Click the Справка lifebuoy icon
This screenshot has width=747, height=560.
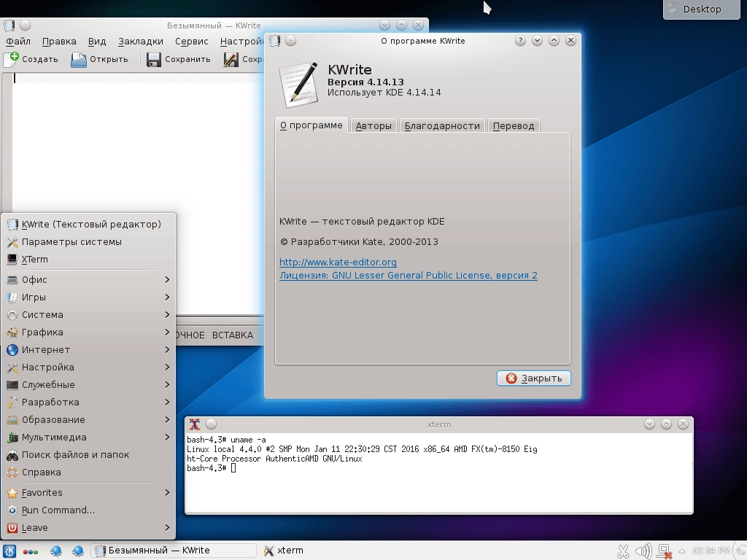pyautogui.click(x=13, y=472)
